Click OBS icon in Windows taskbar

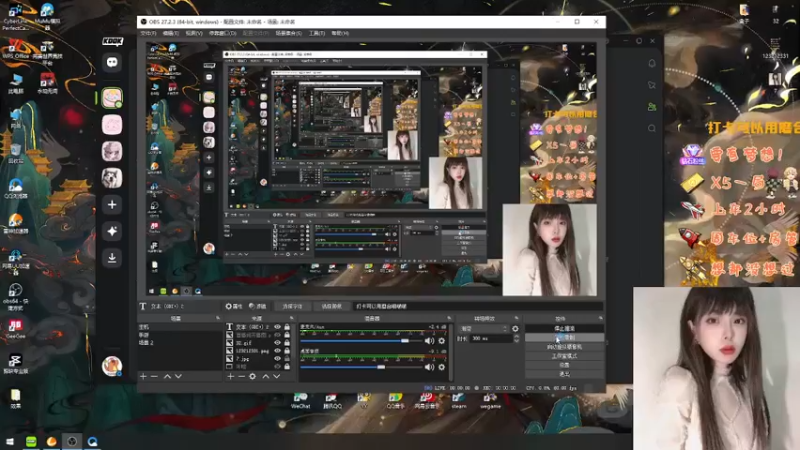pyautogui.click(x=72, y=441)
